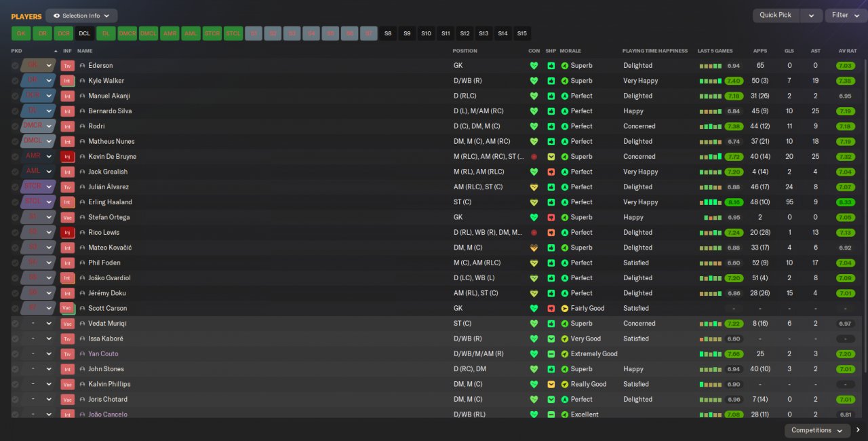Toggle the selection check for Yan Couto

pyautogui.click(x=15, y=354)
